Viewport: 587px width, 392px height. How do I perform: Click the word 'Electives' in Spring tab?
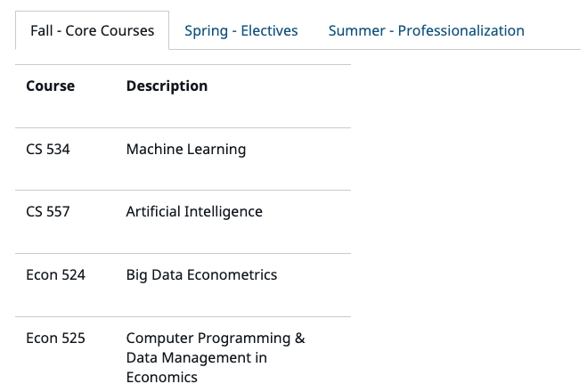[269, 30]
